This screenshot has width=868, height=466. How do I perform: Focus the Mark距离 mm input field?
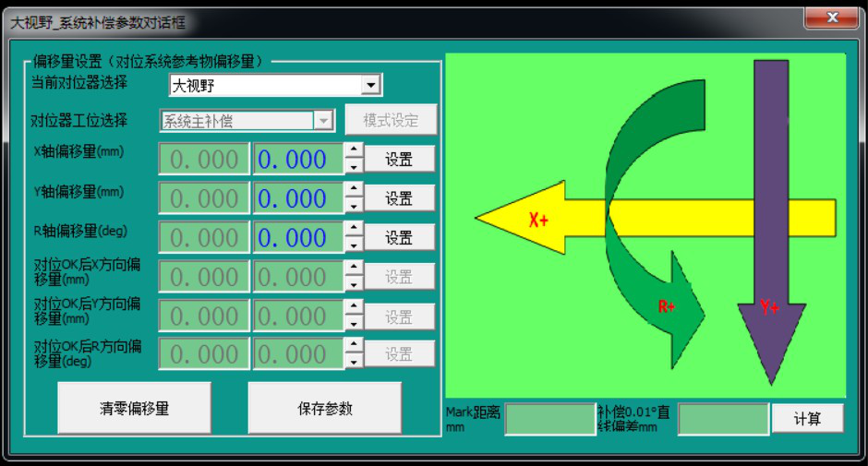tap(549, 419)
